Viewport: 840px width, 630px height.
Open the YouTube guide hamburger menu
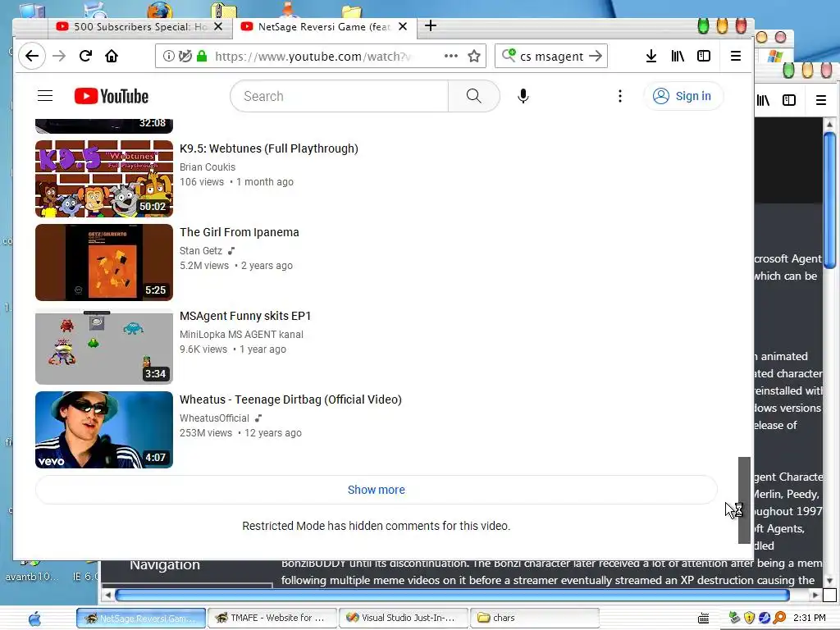click(45, 96)
